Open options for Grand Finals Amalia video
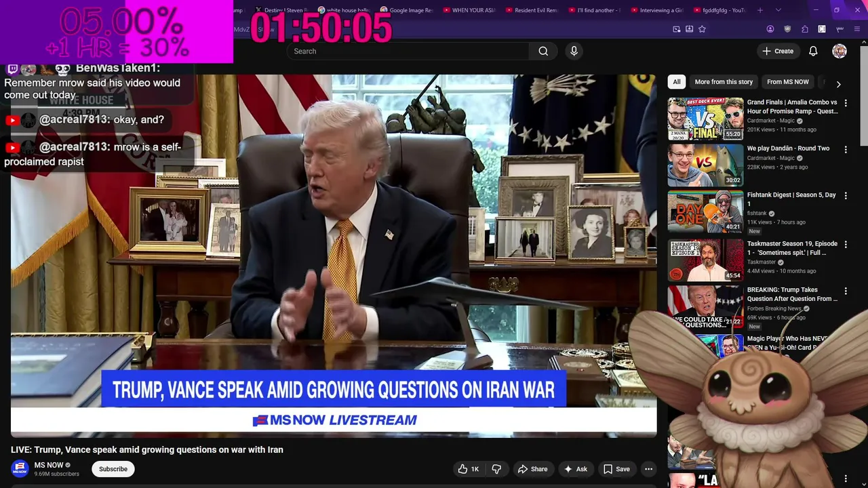 click(x=846, y=103)
